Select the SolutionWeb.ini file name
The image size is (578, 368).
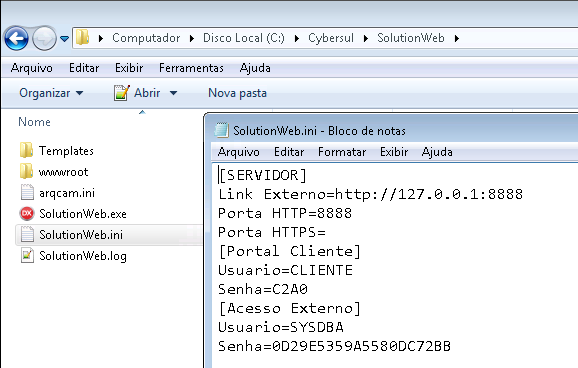coord(81,235)
